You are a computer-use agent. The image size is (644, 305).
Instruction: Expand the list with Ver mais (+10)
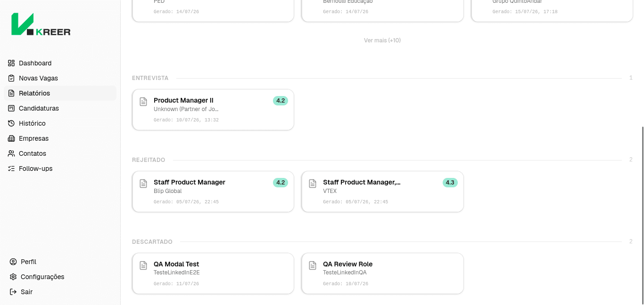click(382, 40)
